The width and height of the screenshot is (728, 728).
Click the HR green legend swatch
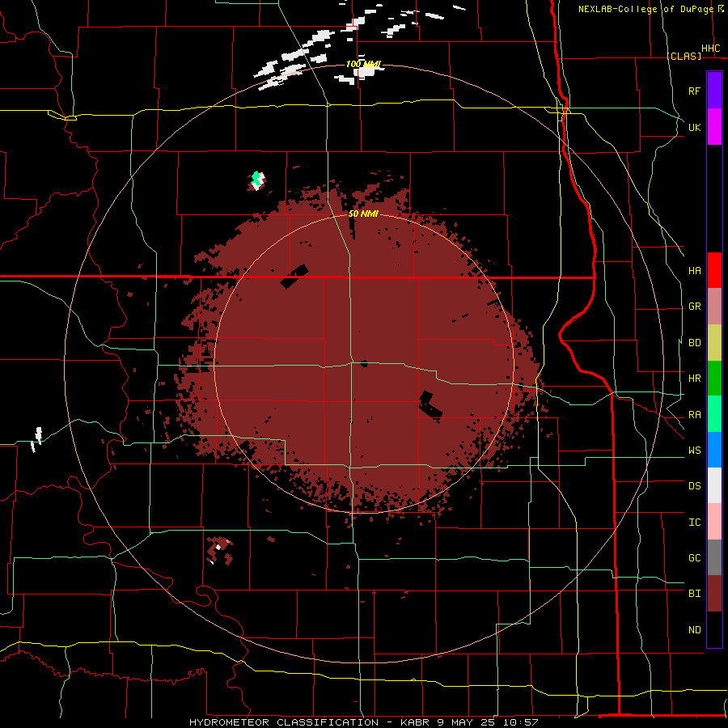click(x=714, y=378)
